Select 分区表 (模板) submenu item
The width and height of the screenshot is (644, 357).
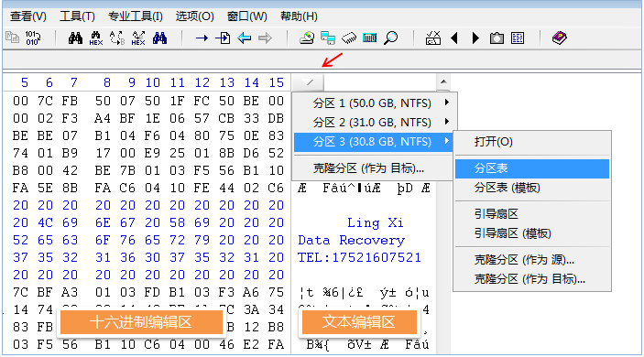(x=532, y=188)
